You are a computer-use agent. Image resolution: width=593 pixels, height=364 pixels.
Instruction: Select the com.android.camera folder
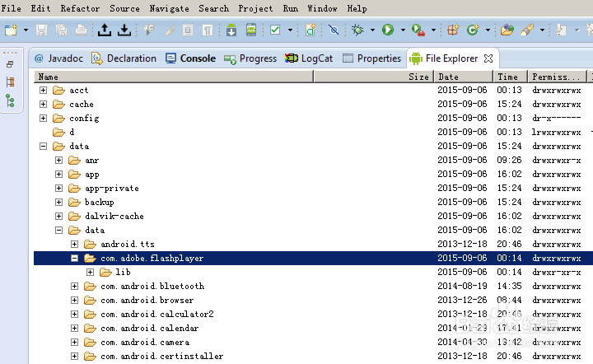(x=313, y=342)
